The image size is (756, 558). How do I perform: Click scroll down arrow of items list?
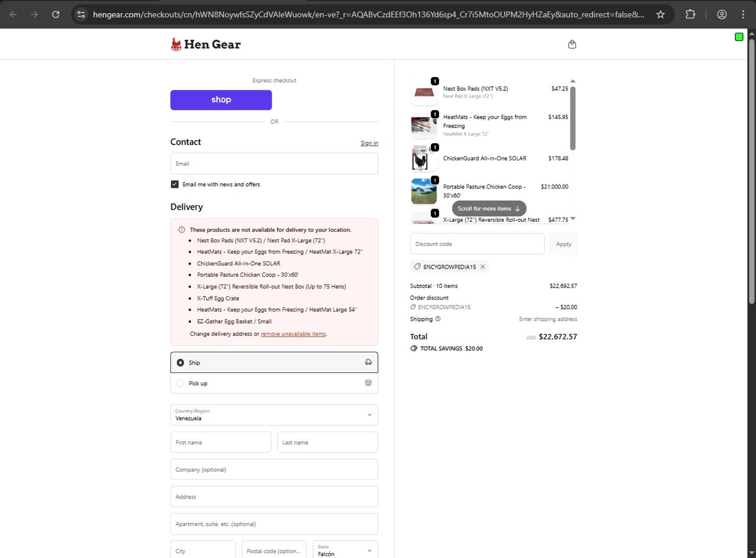(573, 219)
